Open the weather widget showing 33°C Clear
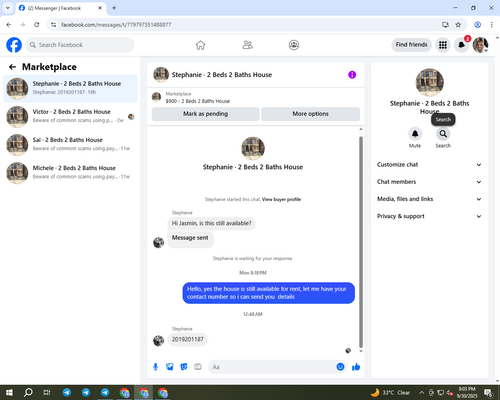The height and width of the screenshot is (400, 500). (391, 393)
